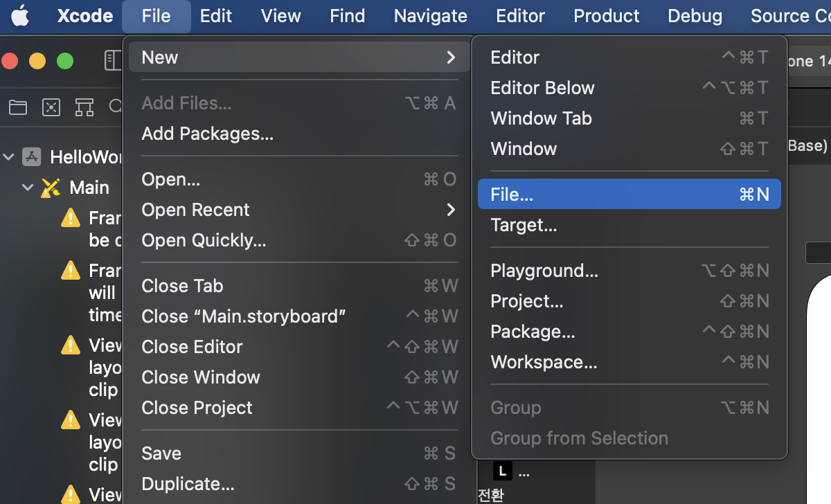Choose Close Editor menu item
This screenshot has height=504, width=831.
300,347
